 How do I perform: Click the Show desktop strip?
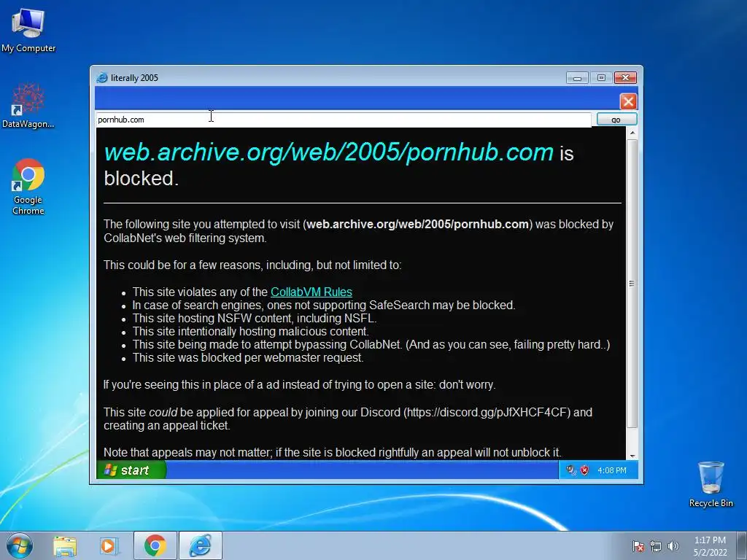coord(742,545)
